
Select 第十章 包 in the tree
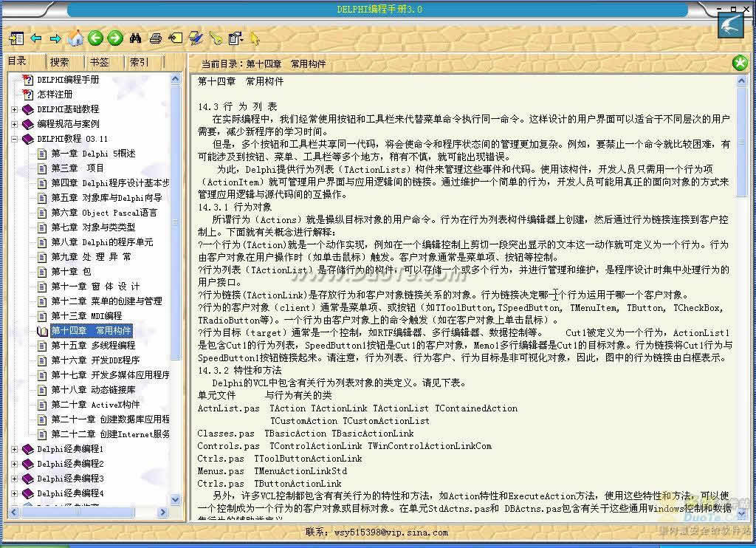click(72, 272)
